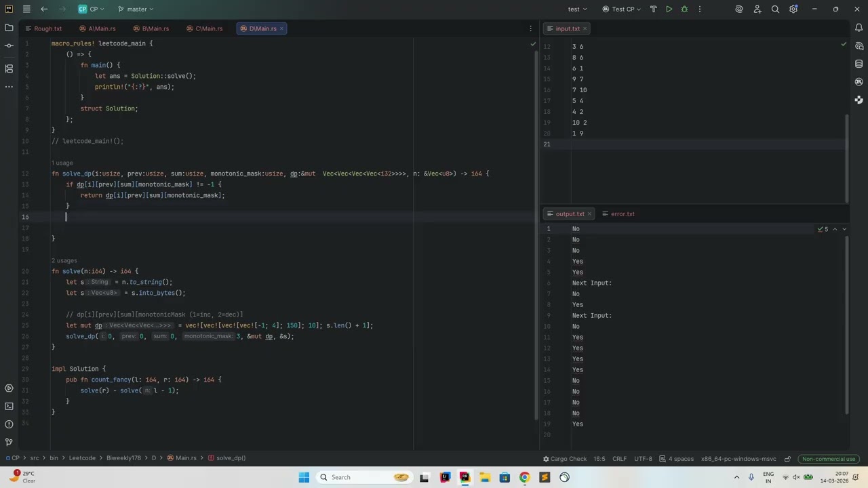
Task: Jump to next highlighted issue arrow in output.txt
Action: click(844, 229)
